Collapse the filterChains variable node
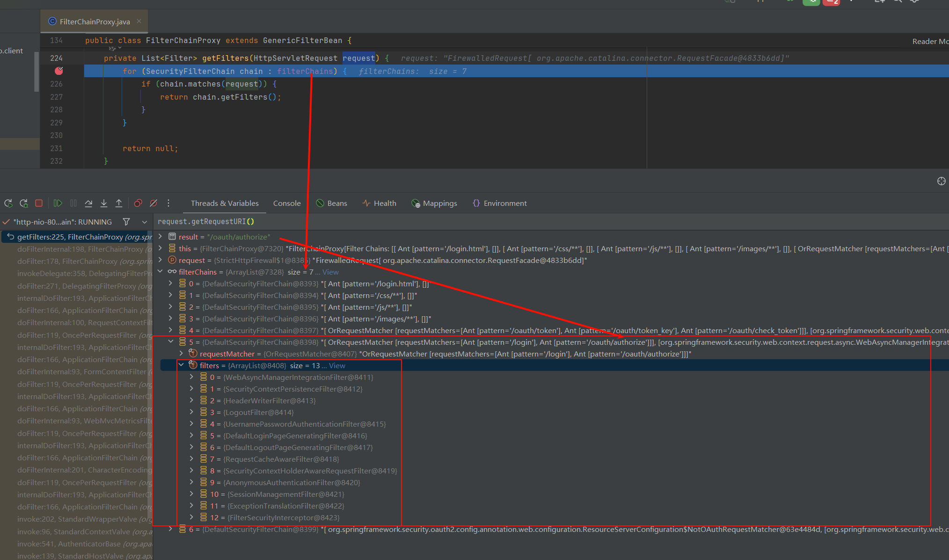The height and width of the screenshot is (560, 949). [x=161, y=271]
